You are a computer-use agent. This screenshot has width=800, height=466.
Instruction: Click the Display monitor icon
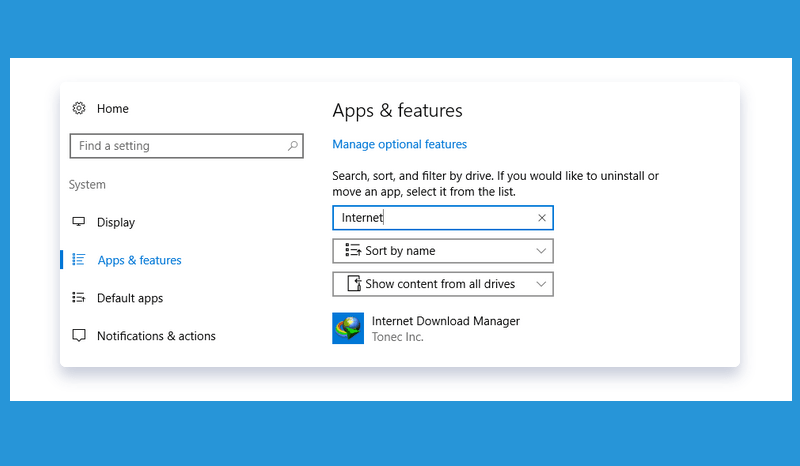tap(79, 222)
